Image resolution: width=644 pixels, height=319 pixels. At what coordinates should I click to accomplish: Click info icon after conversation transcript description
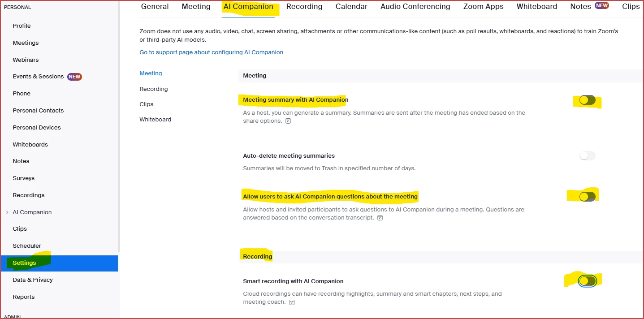(x=380, y=218)
